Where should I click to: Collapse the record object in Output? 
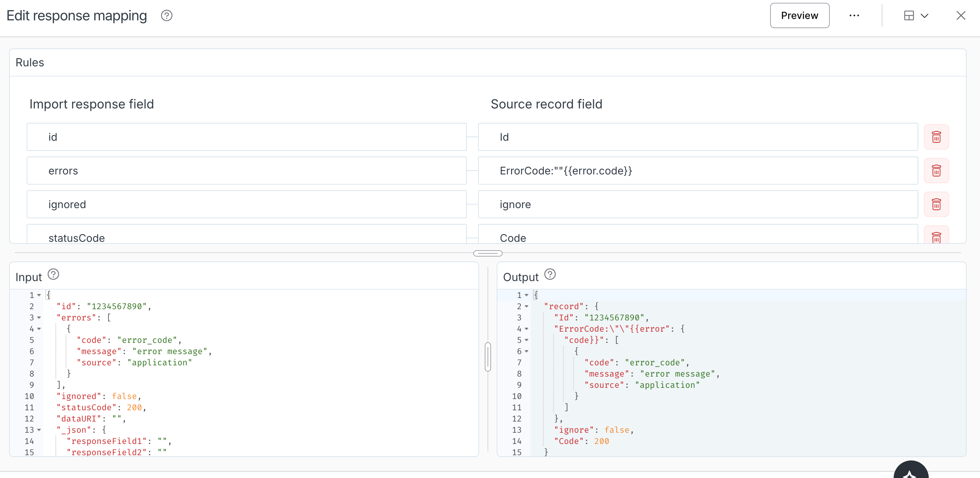tap(527, 306)
